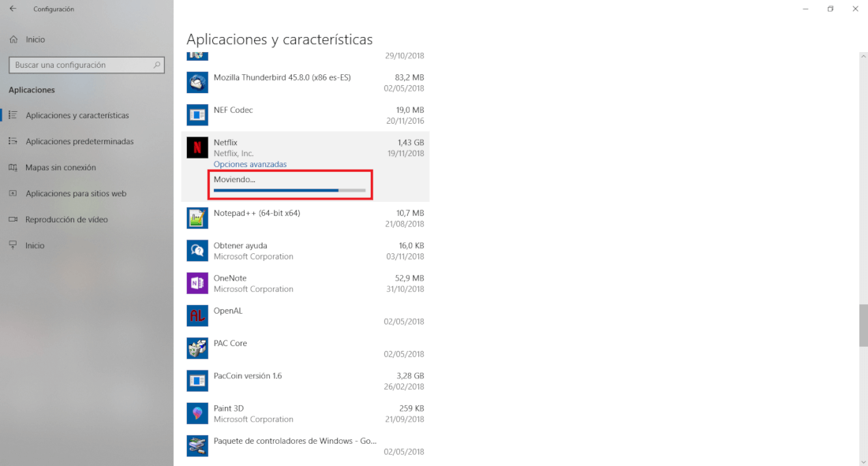
Task: Click the Moviendo... status text
Action: 234,179
